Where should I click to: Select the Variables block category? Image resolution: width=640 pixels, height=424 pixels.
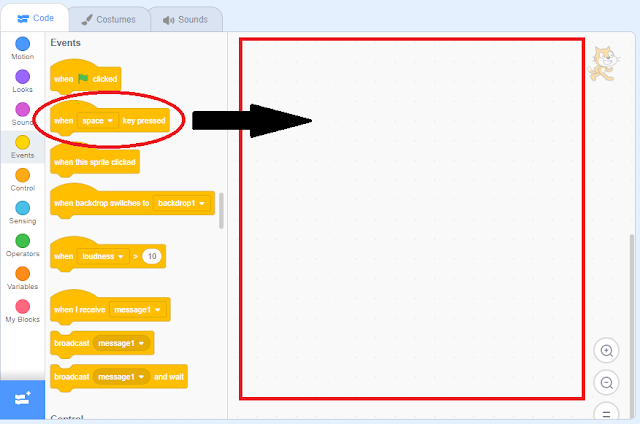(22, 278)
